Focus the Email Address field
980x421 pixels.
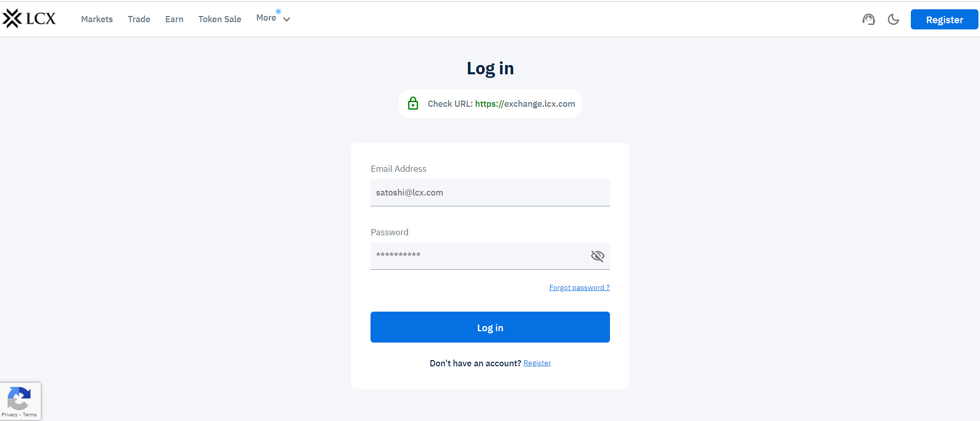[x=490, y=192]
